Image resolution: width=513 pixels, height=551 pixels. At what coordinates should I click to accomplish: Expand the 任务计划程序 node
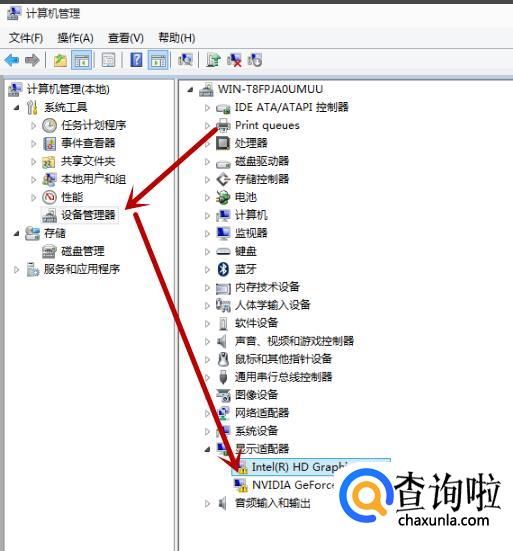[34, 125]
